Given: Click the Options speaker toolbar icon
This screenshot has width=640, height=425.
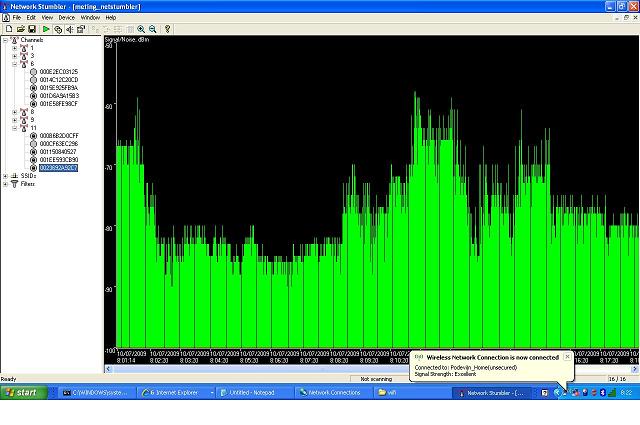Looking at the screenshot, I should pyautogui.click(x=69, y=29).
